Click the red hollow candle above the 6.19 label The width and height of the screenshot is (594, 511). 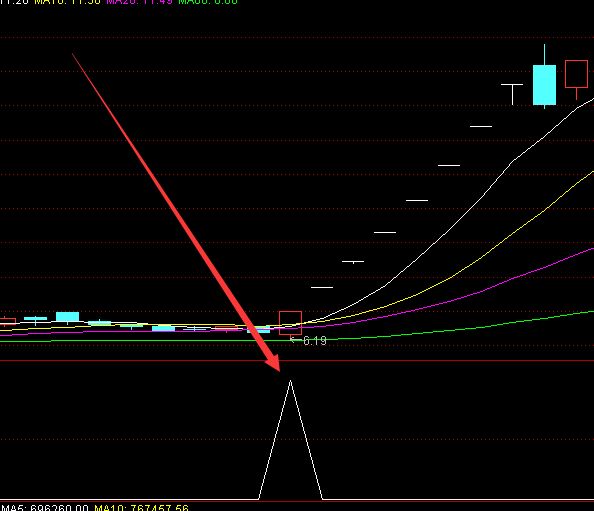[x=290, y=323]
